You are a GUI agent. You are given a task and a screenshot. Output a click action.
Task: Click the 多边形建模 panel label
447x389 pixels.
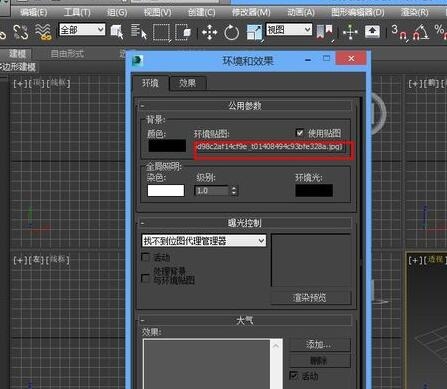coord(18,67)
